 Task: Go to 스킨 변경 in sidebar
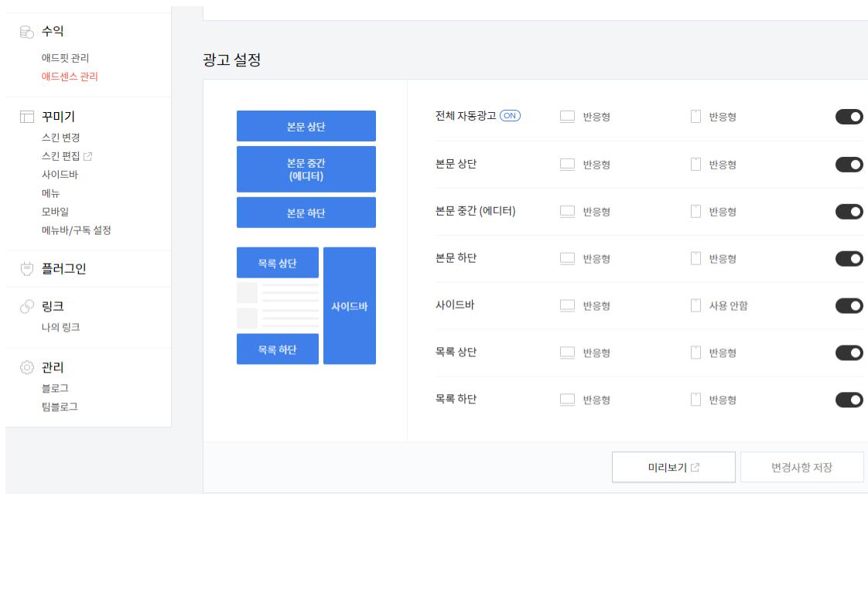[x=60, y=138]
